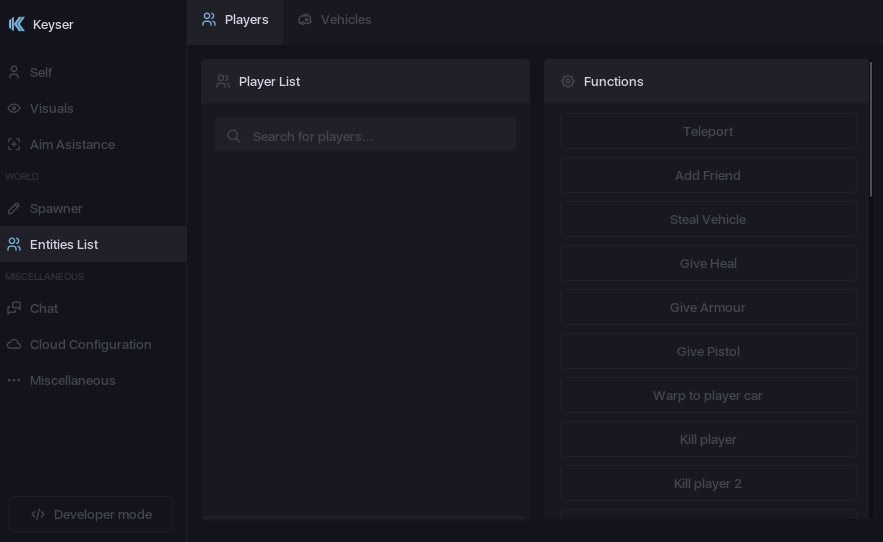This screenshot has height=542, width=883.
Task: Click the Miscellaneous three-dots icon
Action: pos(14,381)
